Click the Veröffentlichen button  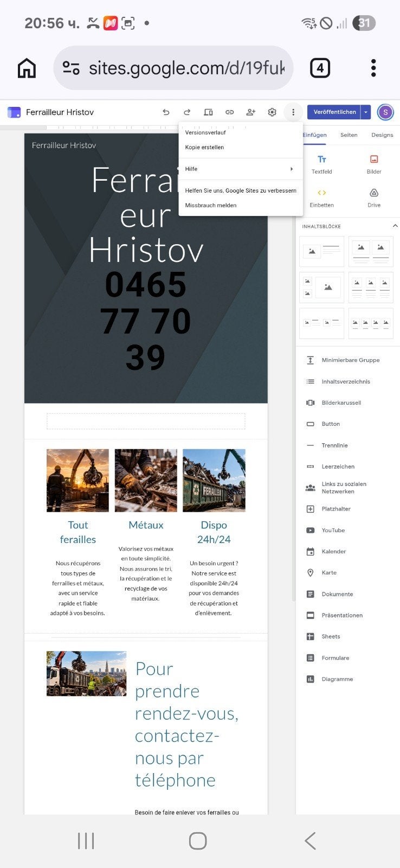(334, 112)
